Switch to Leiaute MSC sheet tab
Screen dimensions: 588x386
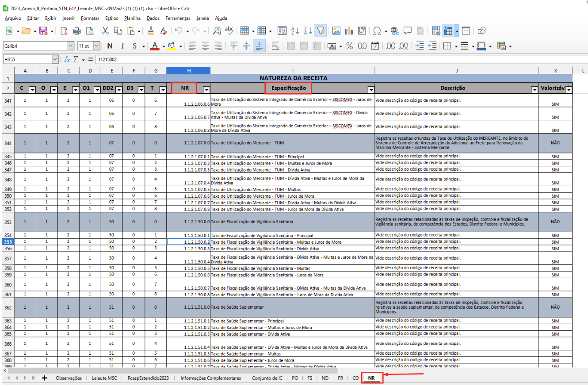coord(104,378)
